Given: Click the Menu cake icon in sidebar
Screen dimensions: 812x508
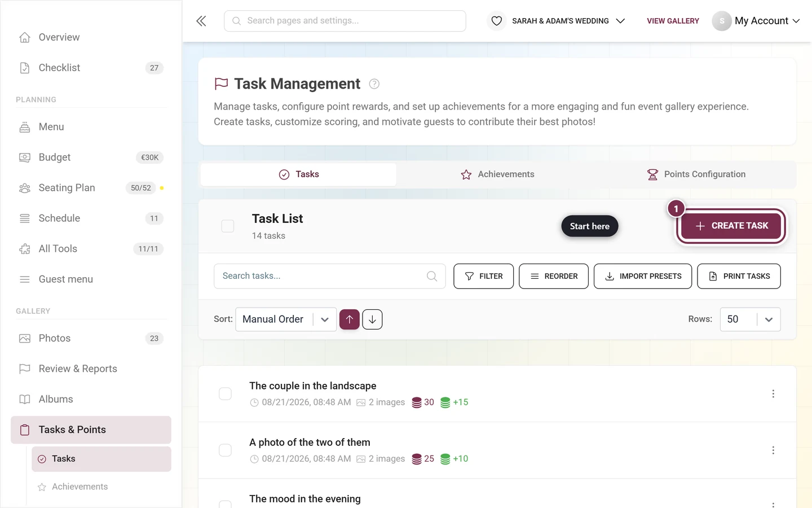Looking at the screenshot, I should pyautogui.click(x=25, y=127).
